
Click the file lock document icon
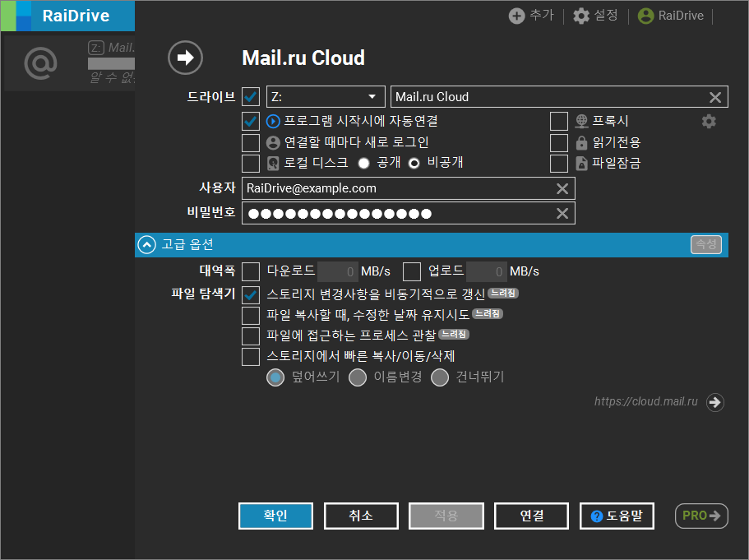tap(581, 164)
